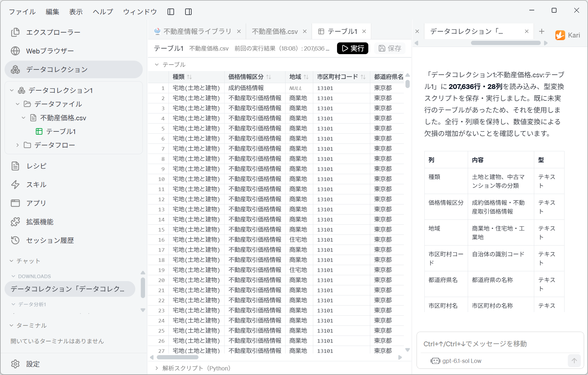
Task: Expand the データフロー folder
Action: pos(18,145)
